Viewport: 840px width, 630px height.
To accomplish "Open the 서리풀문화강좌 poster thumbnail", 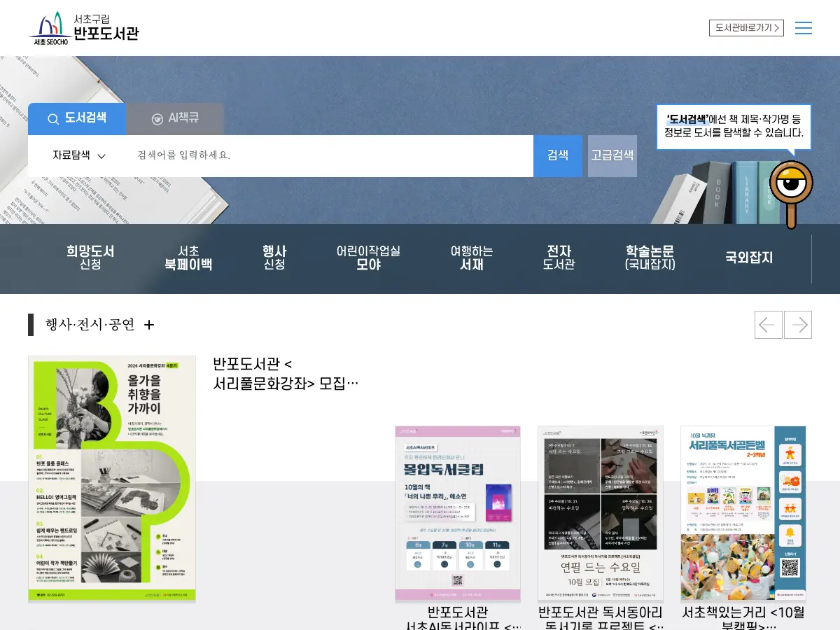I will (x=112, y=479).
